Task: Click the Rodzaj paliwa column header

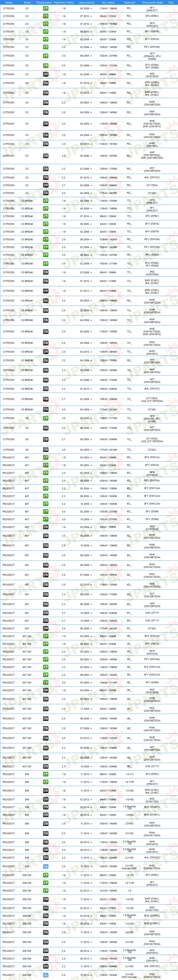Action: [44, 2]
